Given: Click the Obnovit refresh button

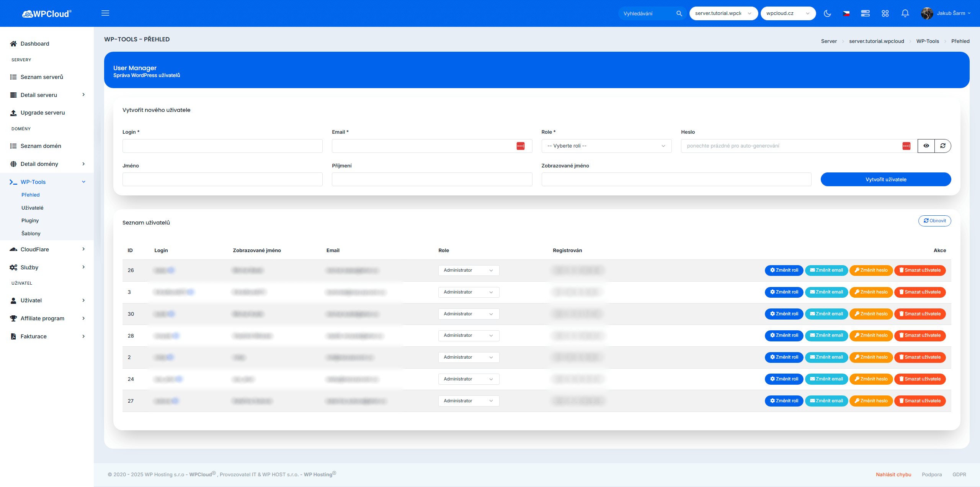Looking at the screenshot, I should (x=934, y=221).
